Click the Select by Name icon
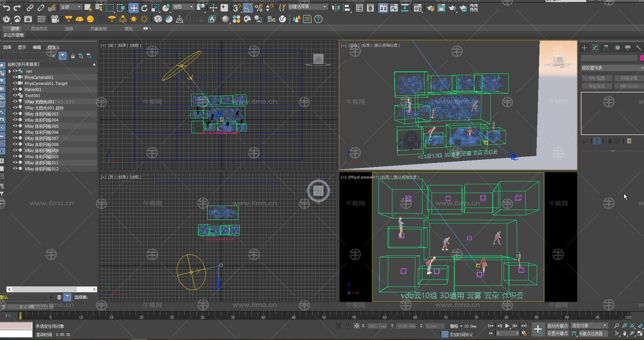The width and height of the screenshot is (644, 340). point(99,8)
